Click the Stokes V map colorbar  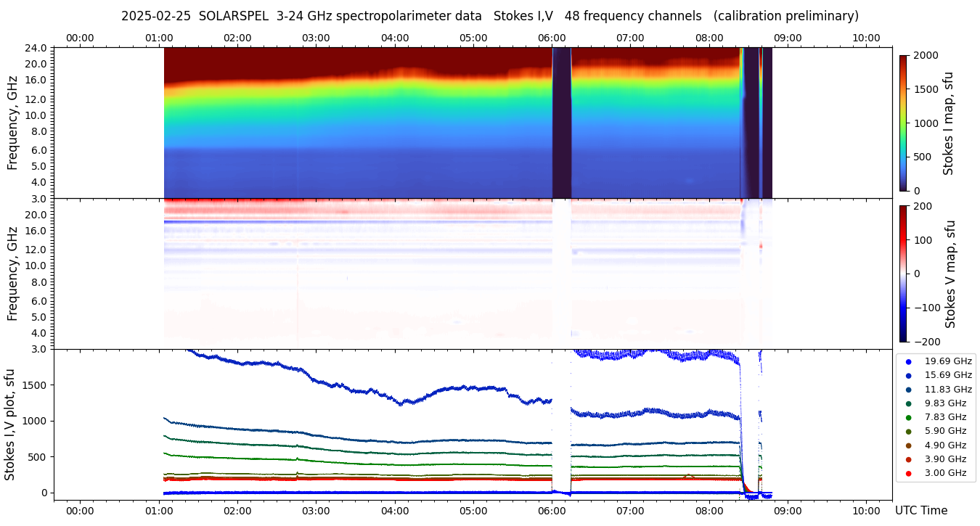pos(903,274)
